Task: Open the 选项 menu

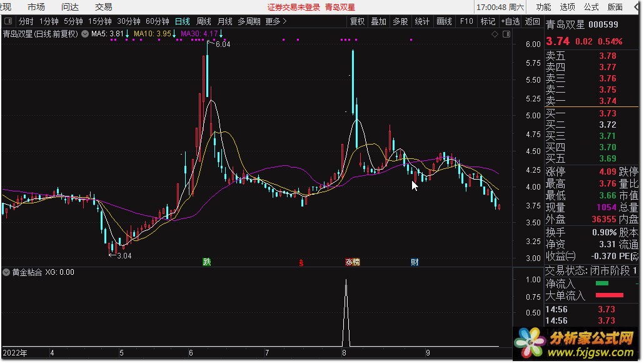Action: 567,7
